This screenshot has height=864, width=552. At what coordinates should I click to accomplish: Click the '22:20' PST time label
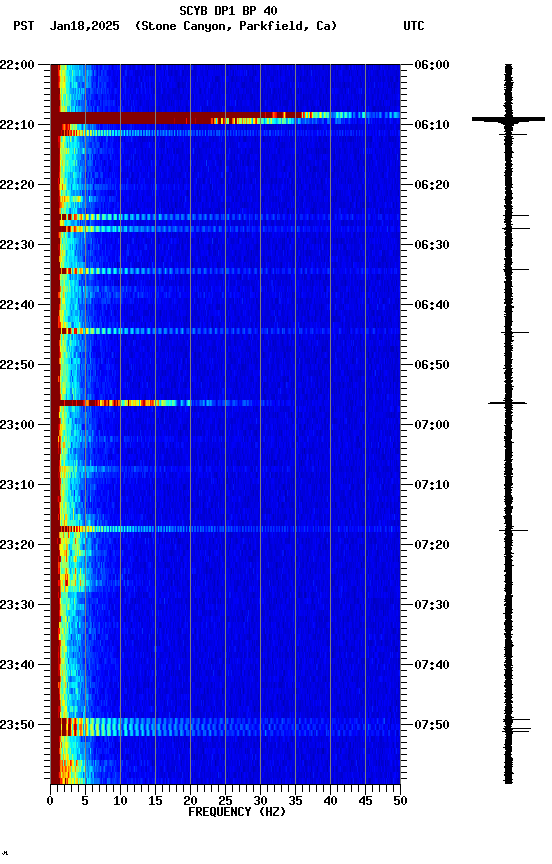point(17,185)
